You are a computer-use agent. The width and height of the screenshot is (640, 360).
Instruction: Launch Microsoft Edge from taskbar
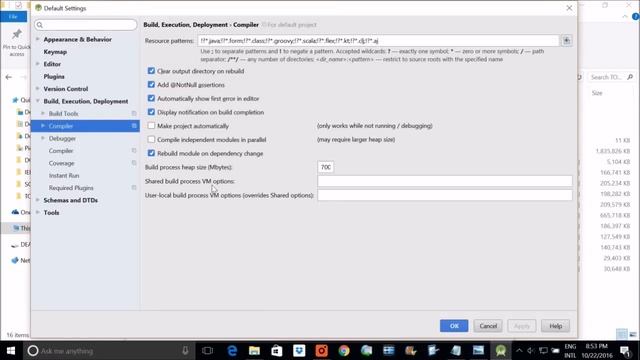(232, 351)
